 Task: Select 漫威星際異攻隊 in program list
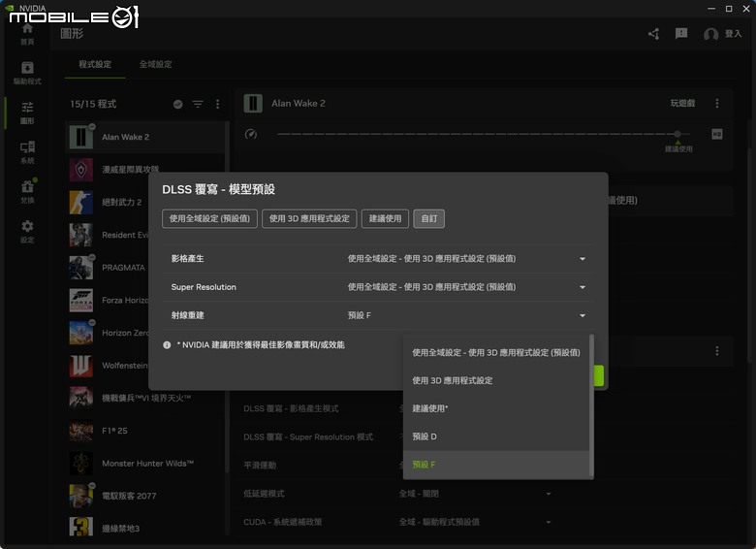click(x=144, y=170)
